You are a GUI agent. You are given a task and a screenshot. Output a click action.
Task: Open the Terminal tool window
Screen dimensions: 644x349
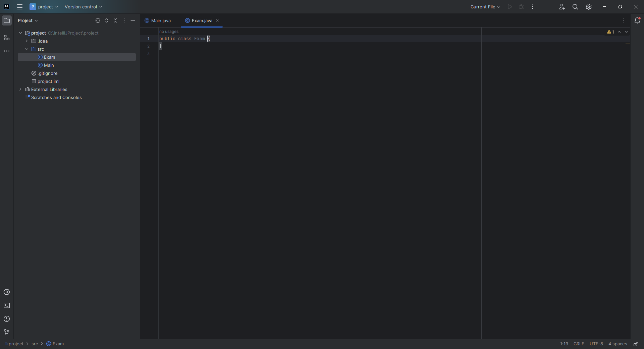pyautogui.click(x=7, y=306)
